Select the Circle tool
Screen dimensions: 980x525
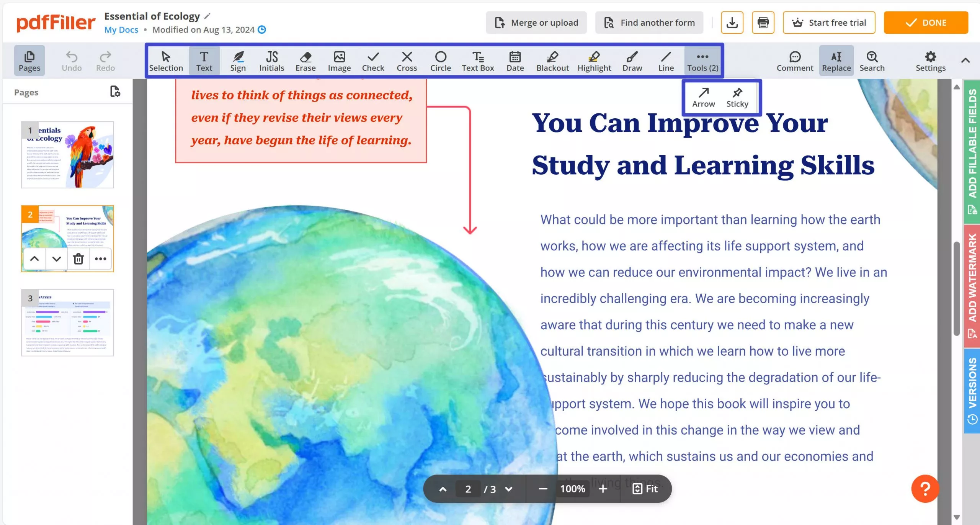tap(441, 61)
